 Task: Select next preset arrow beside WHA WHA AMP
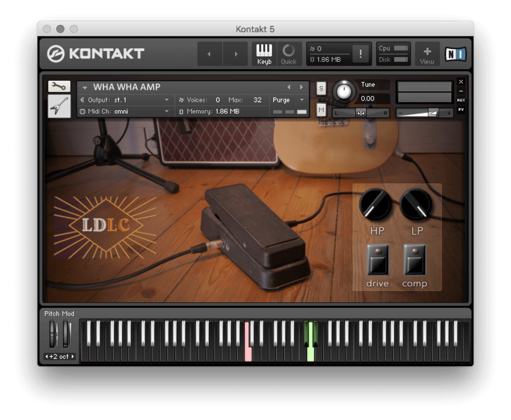[301, 87]
